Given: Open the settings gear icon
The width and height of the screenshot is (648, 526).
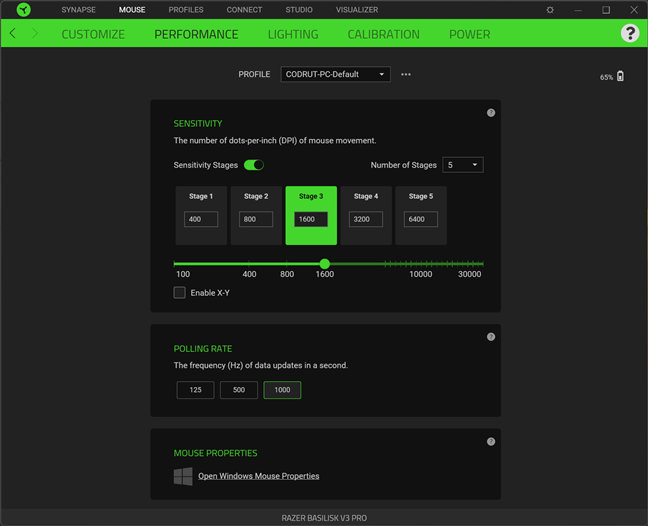Looking at the screenshot, I should (550, 10).
